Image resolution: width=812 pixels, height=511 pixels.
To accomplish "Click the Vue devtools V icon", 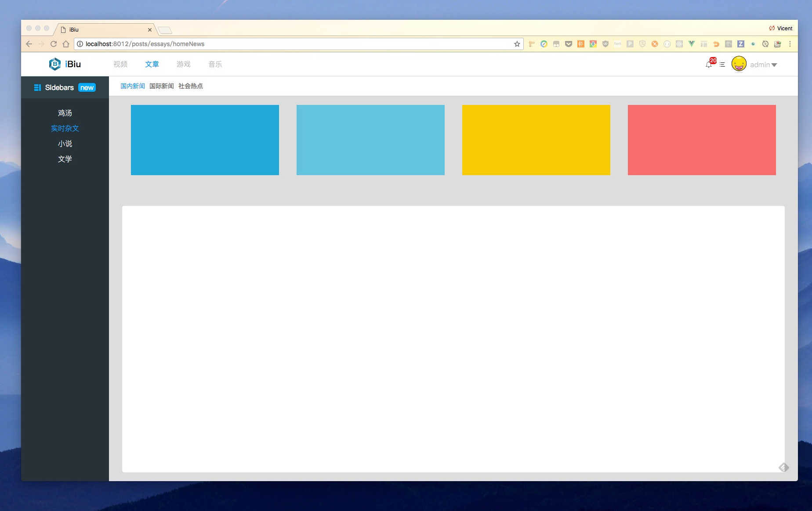I will (692, 44).
